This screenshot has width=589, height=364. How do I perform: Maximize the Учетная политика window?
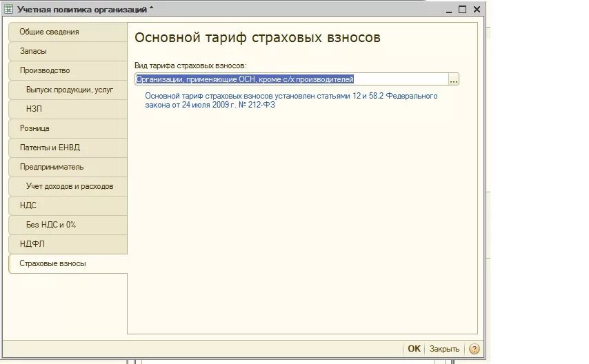[462, 10]
